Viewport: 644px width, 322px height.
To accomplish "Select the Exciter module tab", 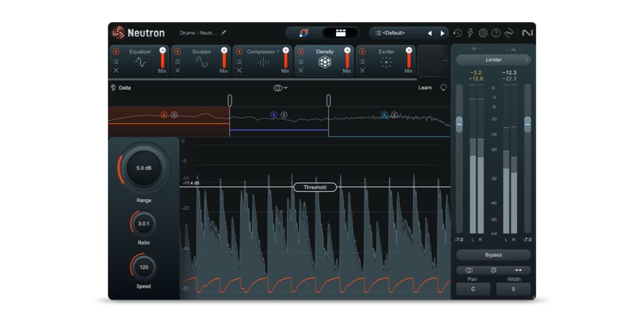I will [386, 52].
